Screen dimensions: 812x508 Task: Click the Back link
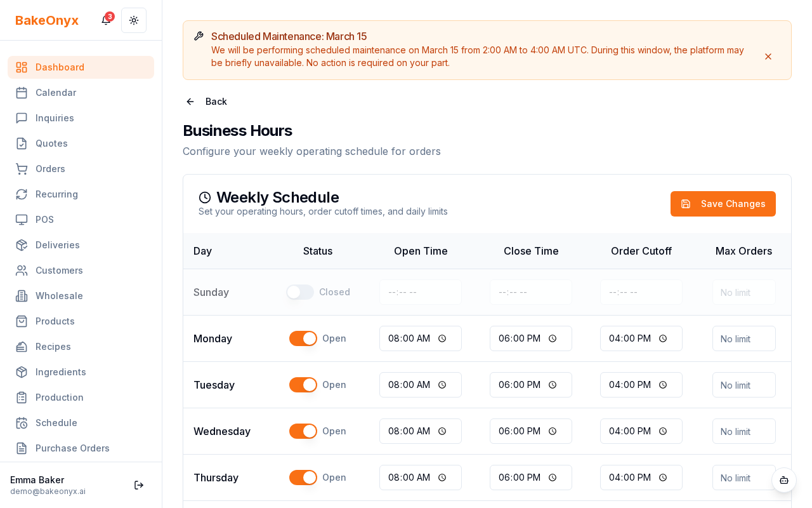206,102
